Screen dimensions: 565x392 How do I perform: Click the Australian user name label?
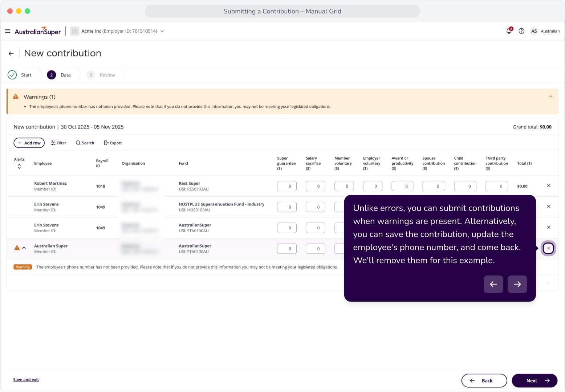[x=550, y=31]
